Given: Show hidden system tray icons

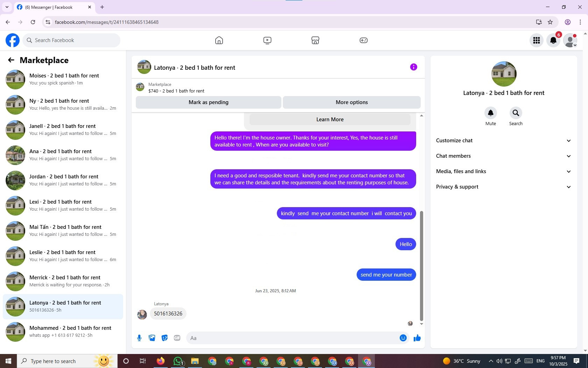Looking at the screenshot, I should click(x=491, y=361).
